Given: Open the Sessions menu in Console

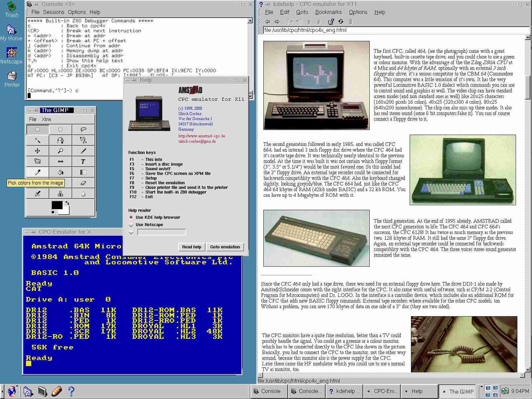Looking at the screenshot, I should (54, 12).
